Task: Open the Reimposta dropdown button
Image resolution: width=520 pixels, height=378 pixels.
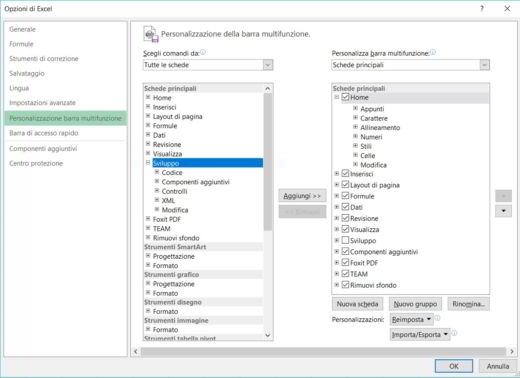Action: tap(412, 319)
